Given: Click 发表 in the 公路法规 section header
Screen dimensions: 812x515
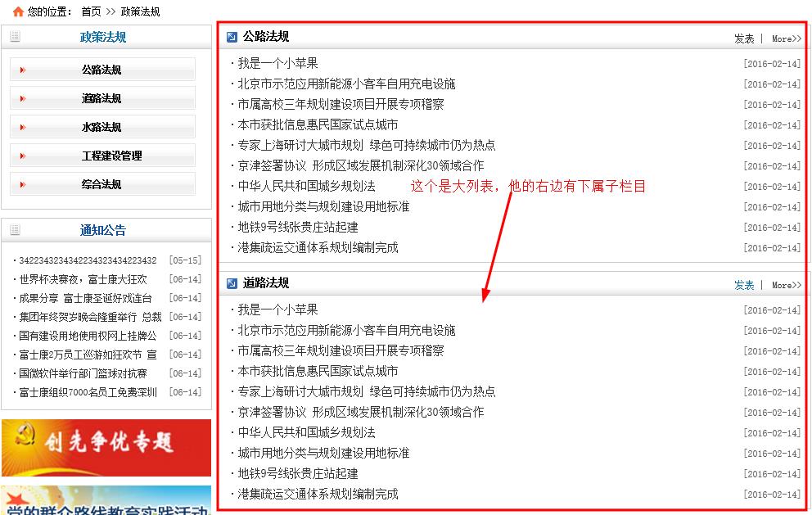Looking at the screenshot, I should 743,38.
